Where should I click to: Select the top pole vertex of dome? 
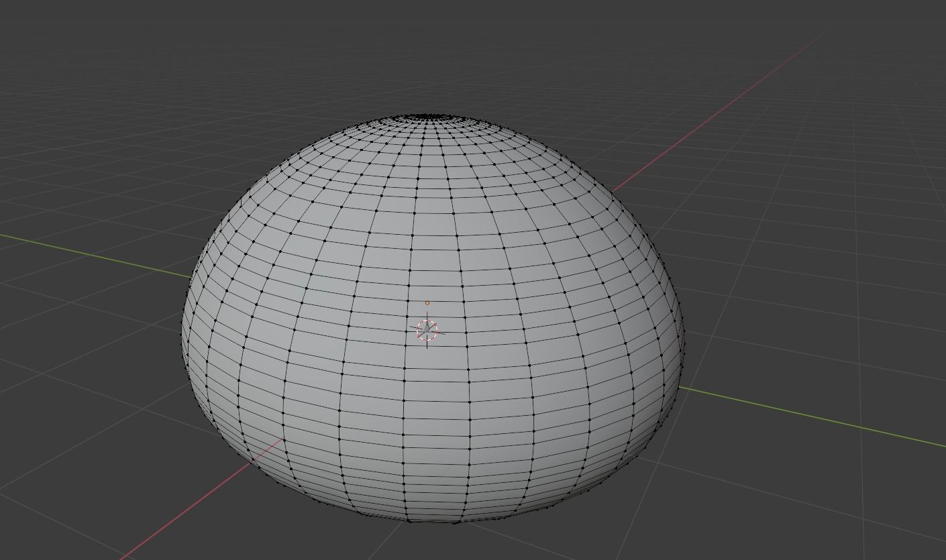pos(430,117)
